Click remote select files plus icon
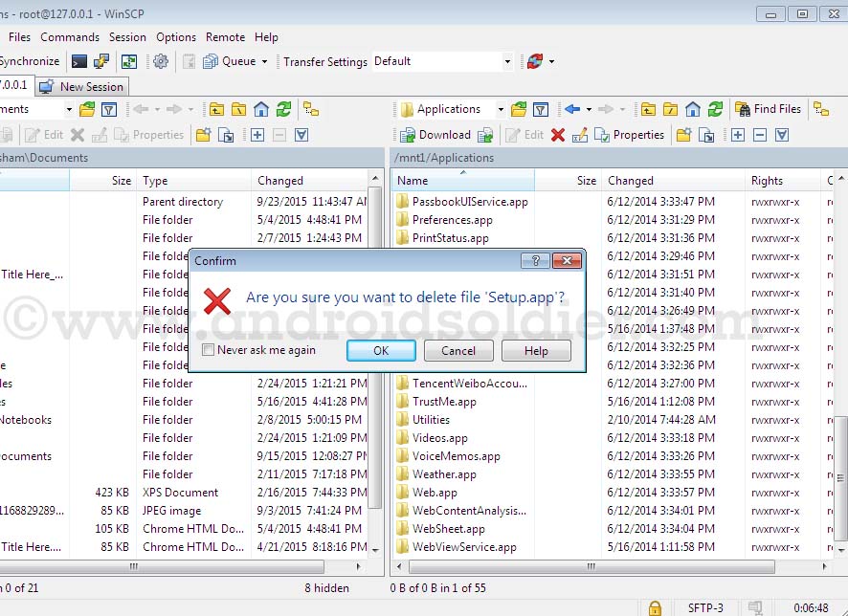 pos(738,135)
